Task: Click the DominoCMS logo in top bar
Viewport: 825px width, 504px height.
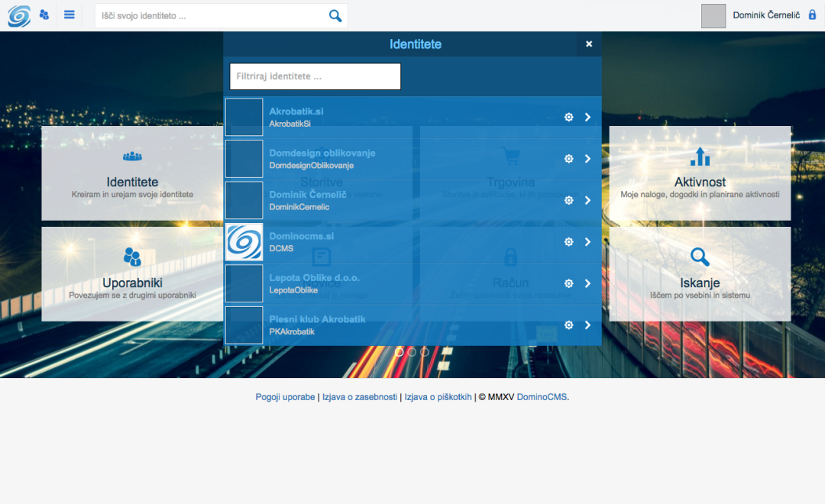Action: coord(19,16)
